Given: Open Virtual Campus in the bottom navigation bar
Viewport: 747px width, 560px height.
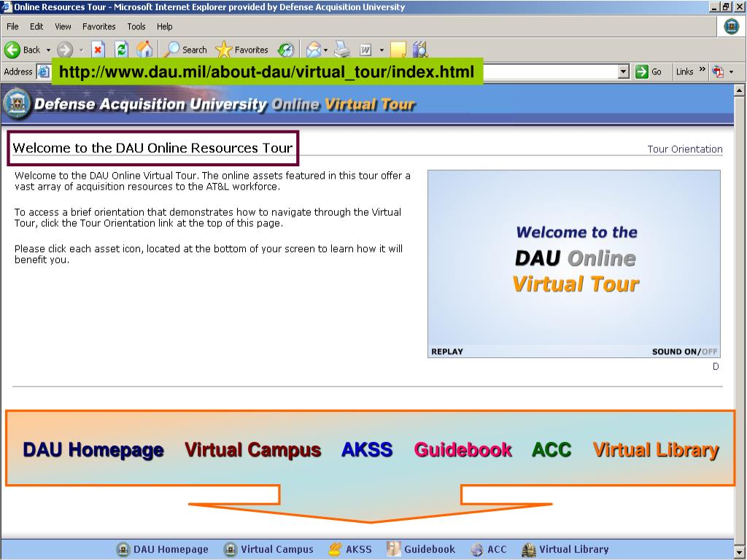Looking at the screenshot, I should [268, 549].
